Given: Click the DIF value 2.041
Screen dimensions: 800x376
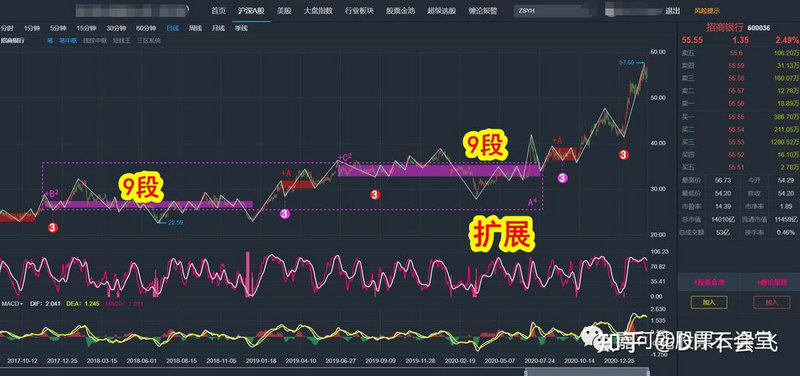Looking at the screenshot, I should click(52, 304).
